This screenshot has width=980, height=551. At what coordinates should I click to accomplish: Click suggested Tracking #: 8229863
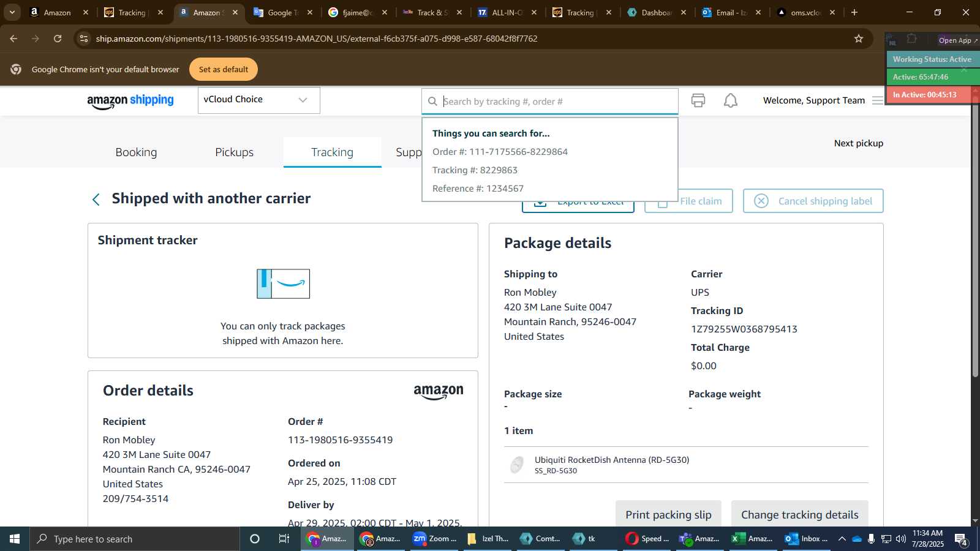(x=475, y=170)
